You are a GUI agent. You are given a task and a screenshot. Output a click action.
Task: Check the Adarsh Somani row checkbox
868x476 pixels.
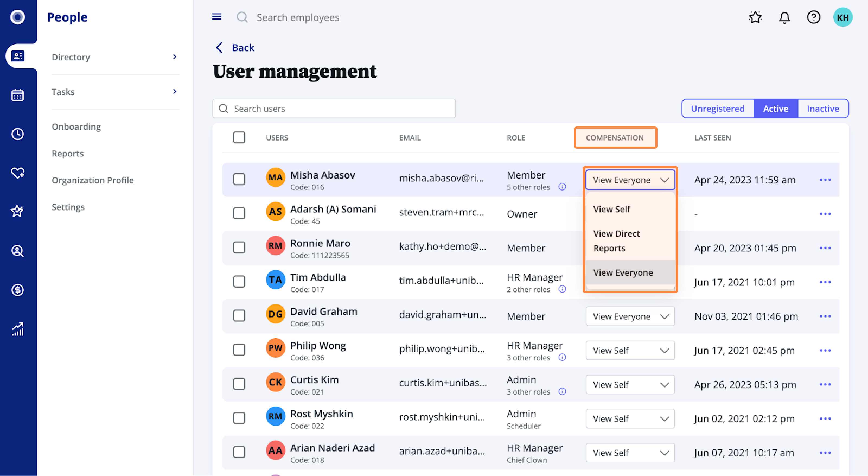tap(239, 213)
